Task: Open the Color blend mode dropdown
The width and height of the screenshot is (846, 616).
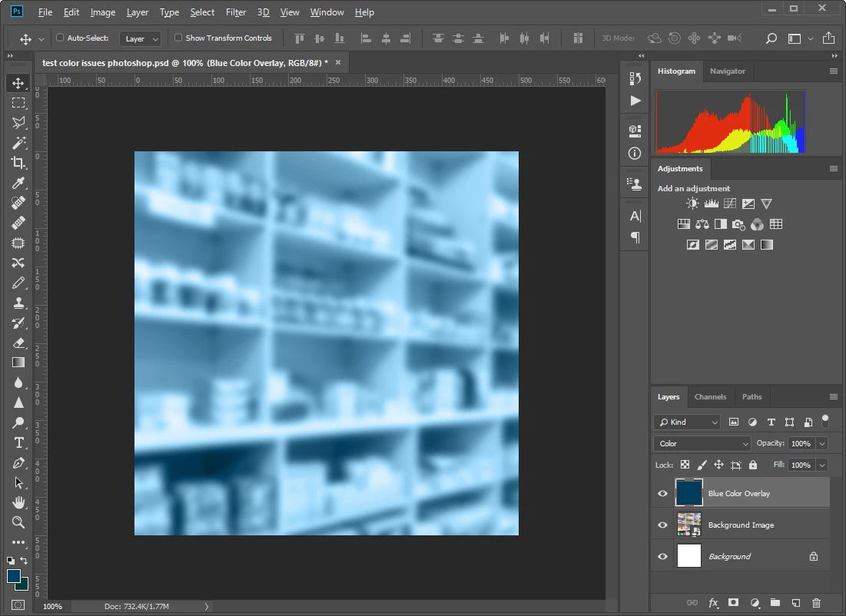Action: [702, 443]
